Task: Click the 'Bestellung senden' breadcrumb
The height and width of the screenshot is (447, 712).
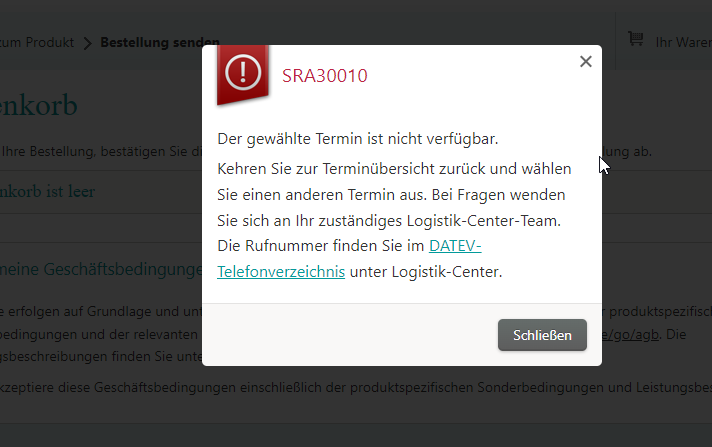Action: (160, 42)
